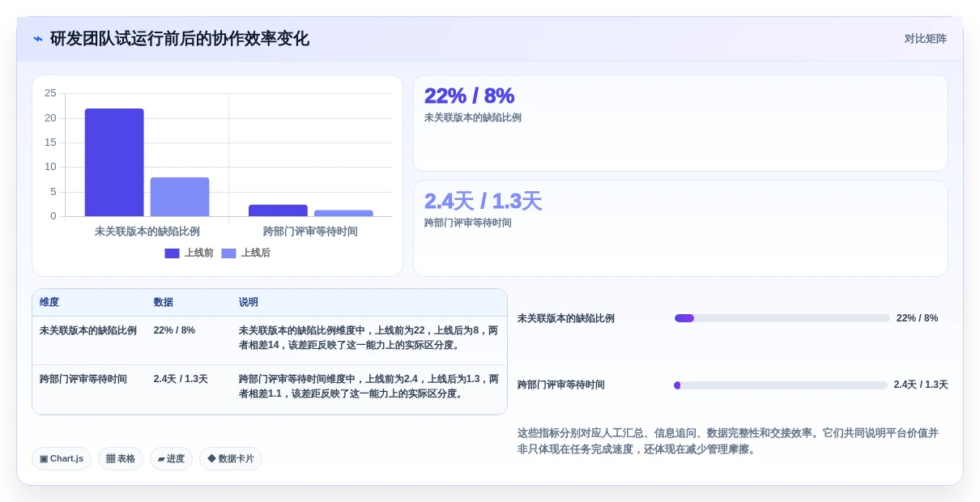
Task: Select the 2.4天 / 1.3天 data card value
Action: (483, 201)
